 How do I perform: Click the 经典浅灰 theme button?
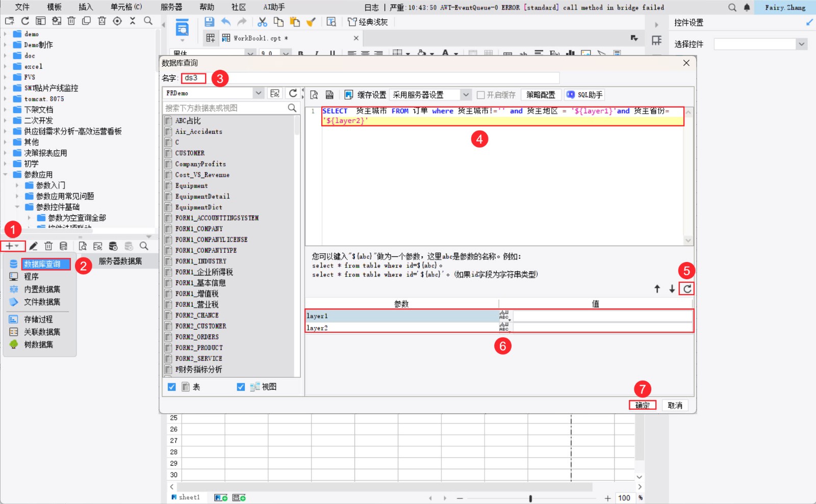(368, 22)
